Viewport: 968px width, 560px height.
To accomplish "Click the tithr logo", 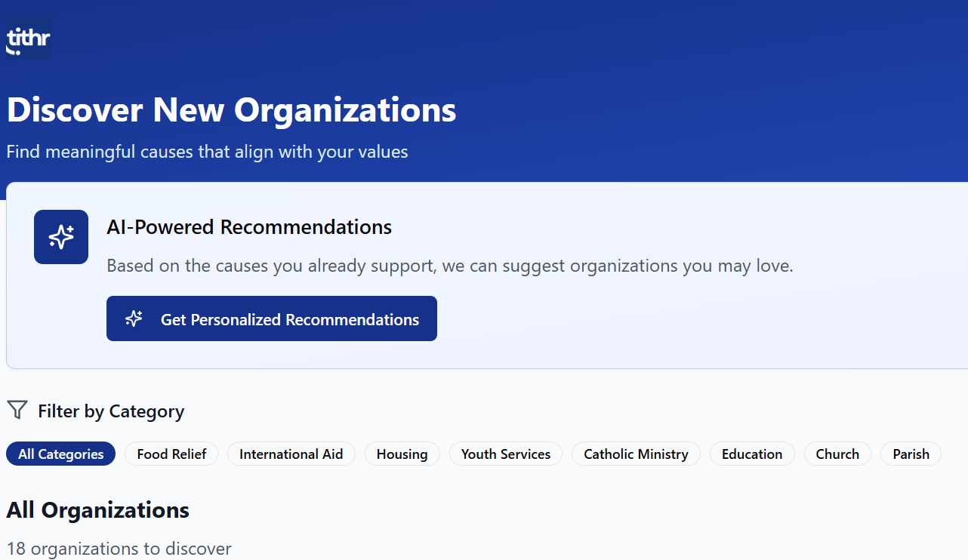I will [x=29, y=38].
